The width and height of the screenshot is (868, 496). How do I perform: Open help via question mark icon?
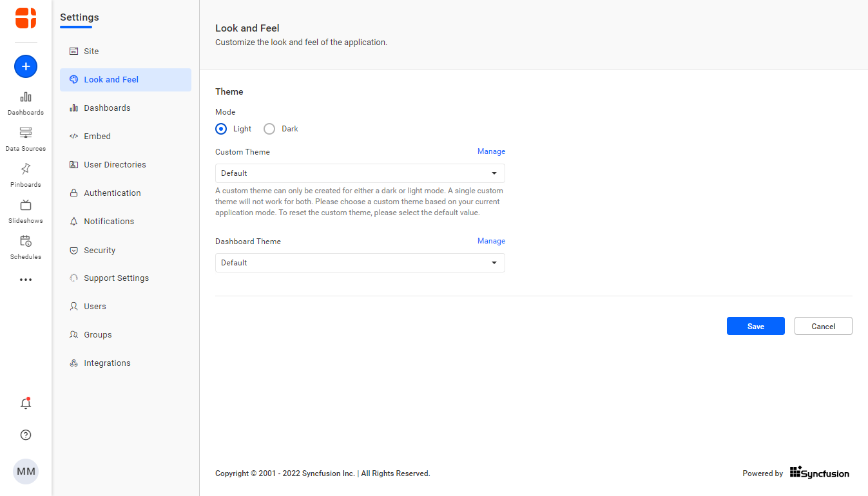point(26,435)
